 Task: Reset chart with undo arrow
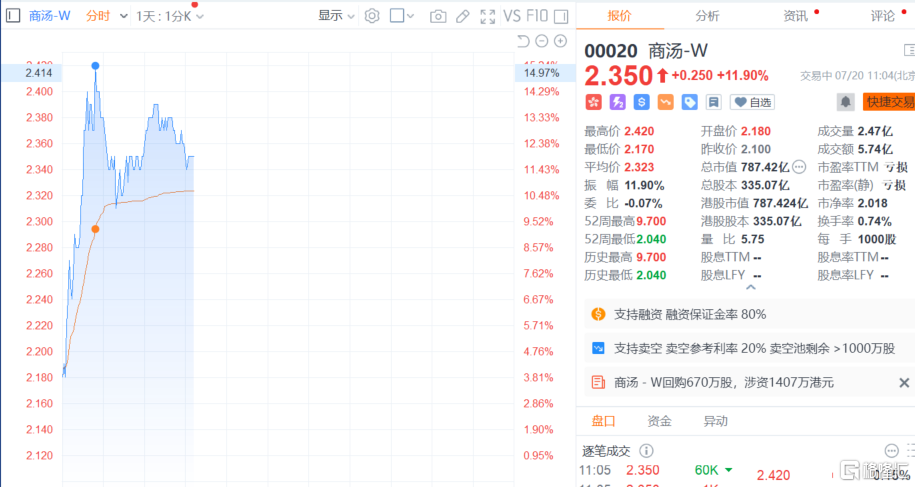point(523,41)
